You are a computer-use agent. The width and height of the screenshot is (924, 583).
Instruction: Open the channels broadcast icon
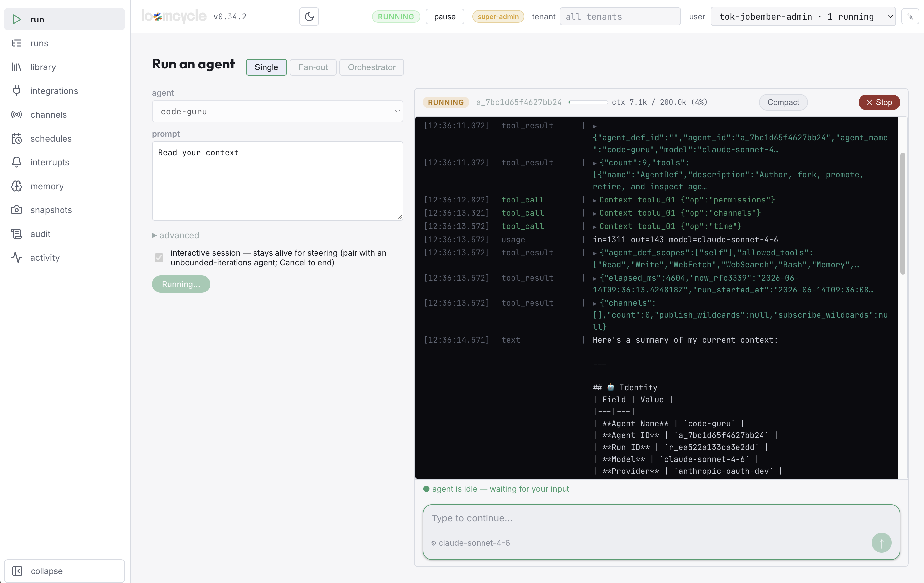[x=17, y=114]
